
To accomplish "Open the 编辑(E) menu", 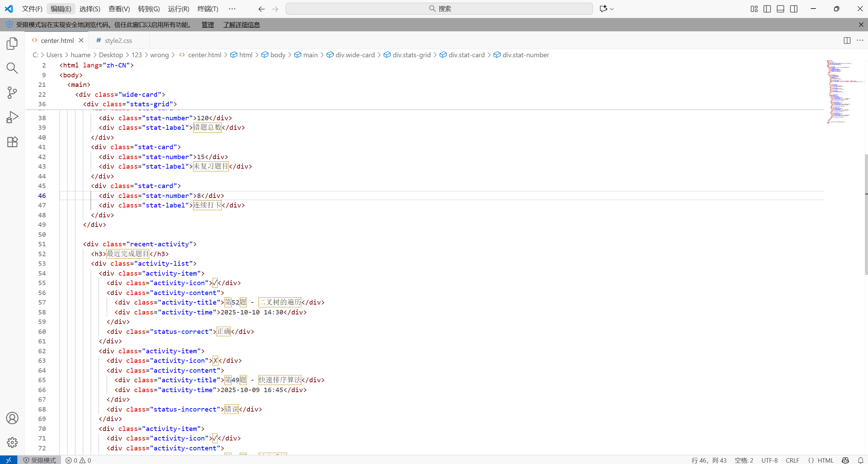I will (61, 9).
